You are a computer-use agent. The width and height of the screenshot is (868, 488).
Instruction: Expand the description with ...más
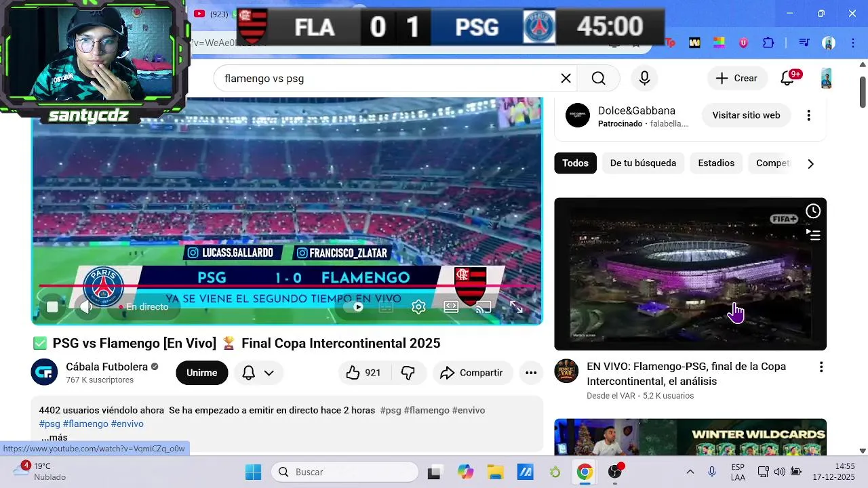tap(54, 437)
